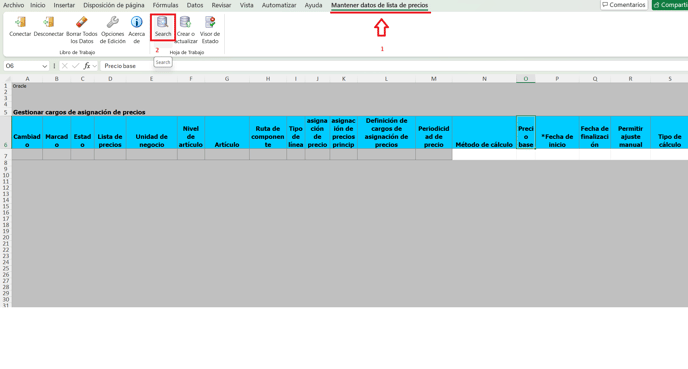
Task: Select Mantener datos de lista de precios tab
Action: click(380, 5)
